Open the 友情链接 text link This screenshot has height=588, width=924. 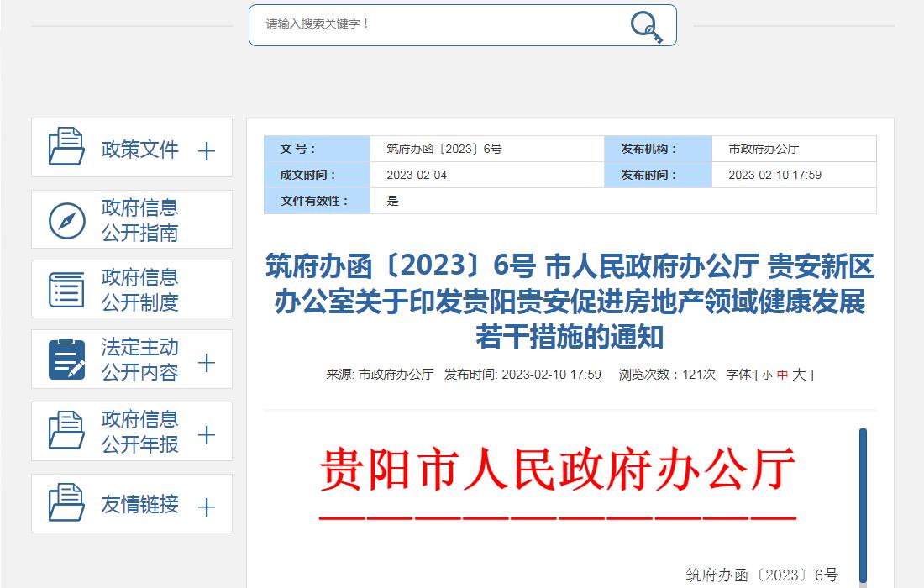click(139, 504)
